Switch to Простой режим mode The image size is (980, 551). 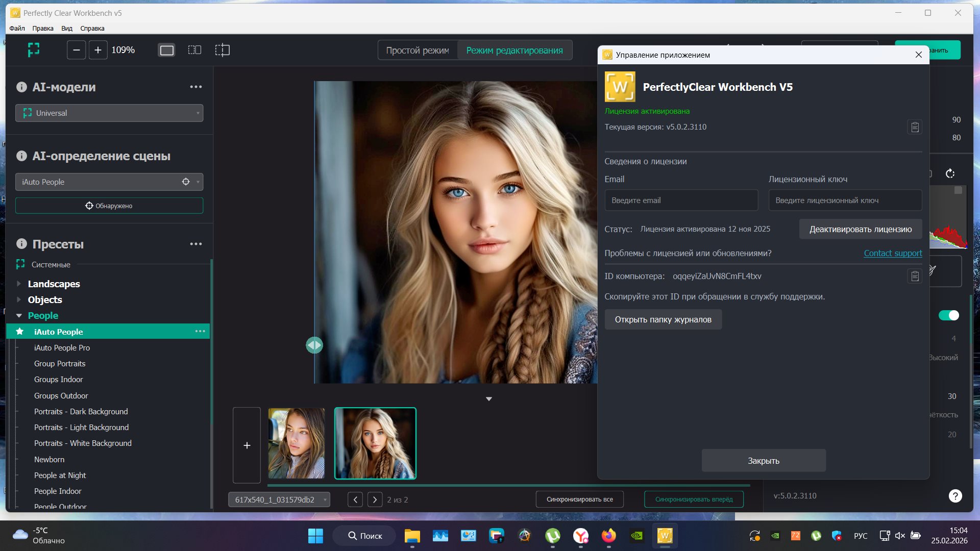coord(418,50)
